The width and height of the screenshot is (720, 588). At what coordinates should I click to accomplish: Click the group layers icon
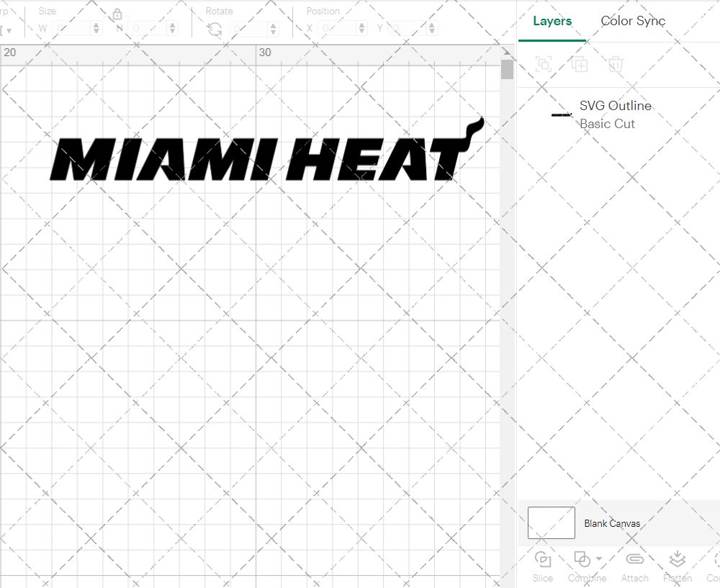click(x=544, y=64)
